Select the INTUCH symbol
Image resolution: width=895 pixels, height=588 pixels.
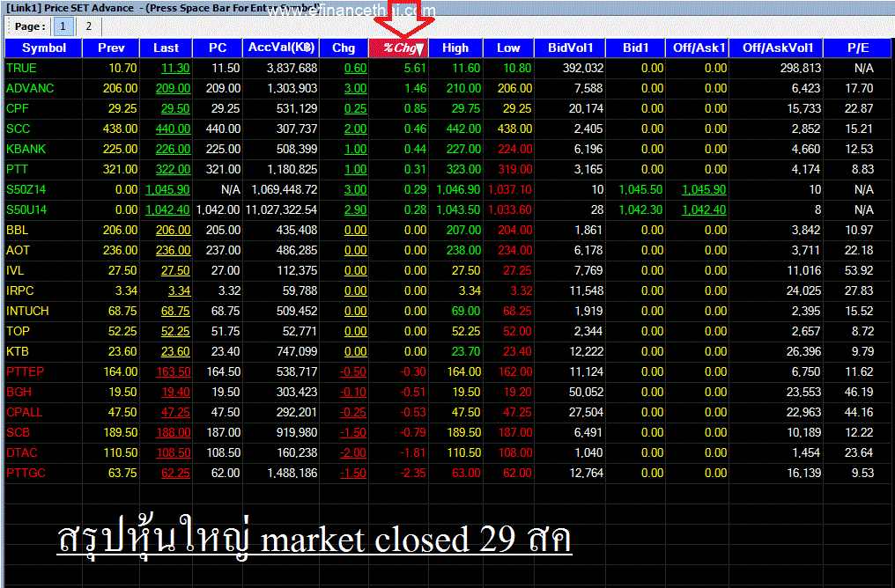click(27, 312)
